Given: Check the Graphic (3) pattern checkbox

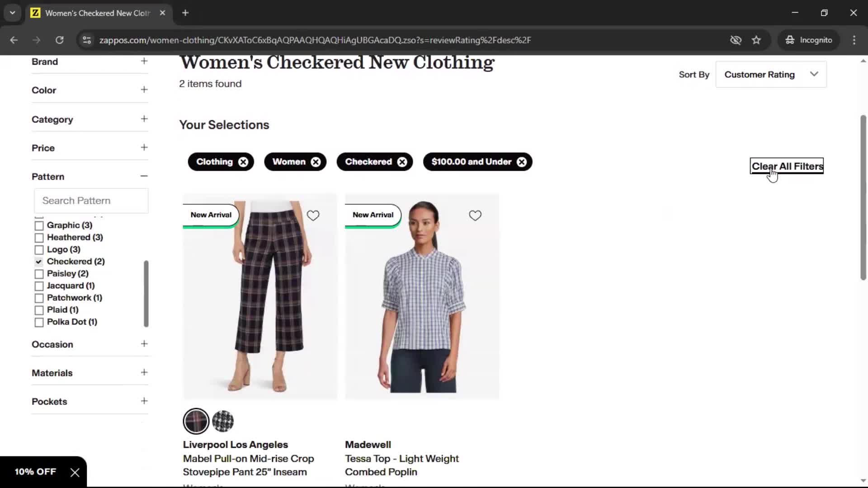Looking at the screenshot, I should pyautogui.click(x=39, y=225).
